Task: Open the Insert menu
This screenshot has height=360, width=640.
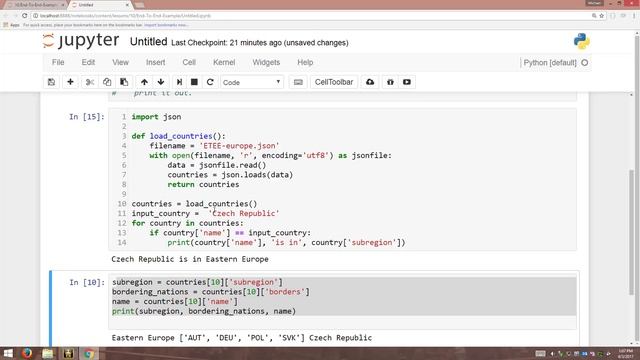Action: pyautogui.click(x=156, y=62)
